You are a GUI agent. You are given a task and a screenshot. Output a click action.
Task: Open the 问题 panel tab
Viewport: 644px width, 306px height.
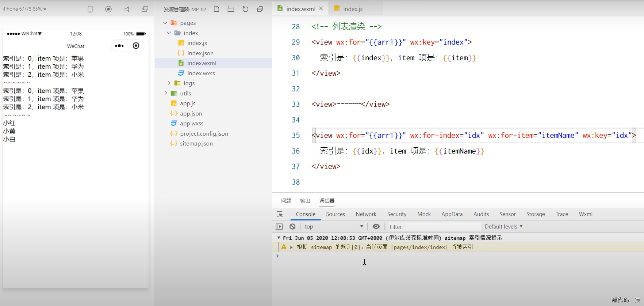click(286, 201)
